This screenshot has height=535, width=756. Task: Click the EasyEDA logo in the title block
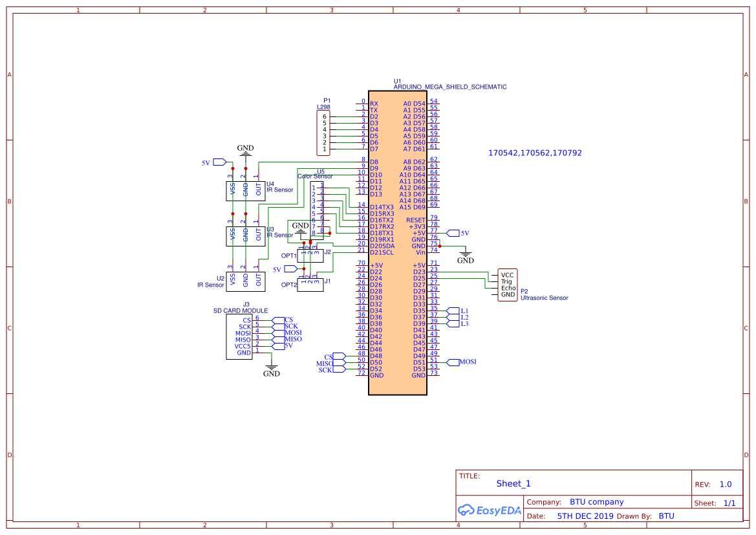click(x=488, y=510)
